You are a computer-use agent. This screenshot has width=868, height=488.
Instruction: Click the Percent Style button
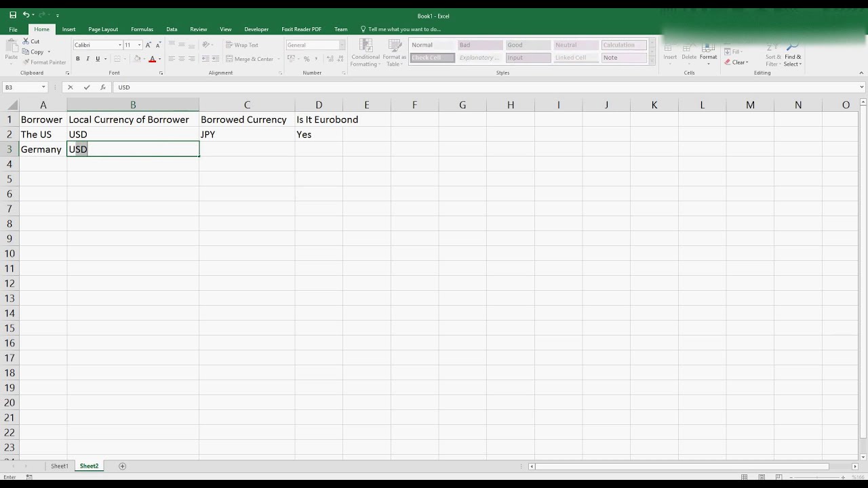(x=307, y=59)
